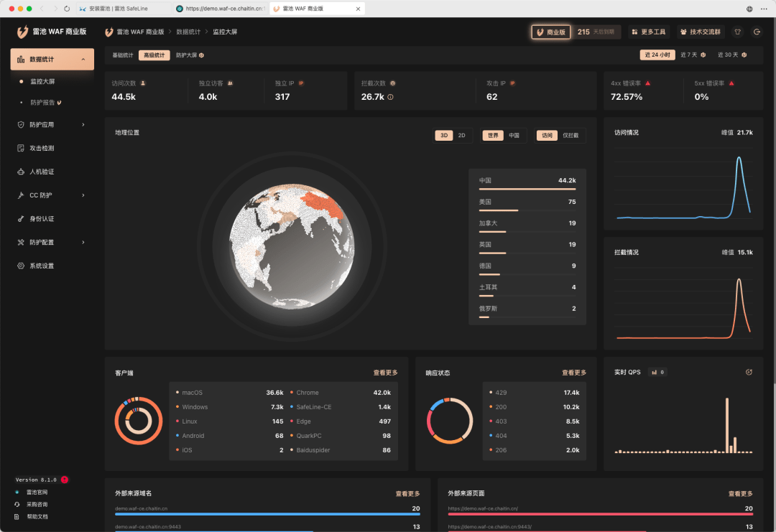Show 访问 data on map
The height and width of the screenshot is (532, 776).
(547, 136)
